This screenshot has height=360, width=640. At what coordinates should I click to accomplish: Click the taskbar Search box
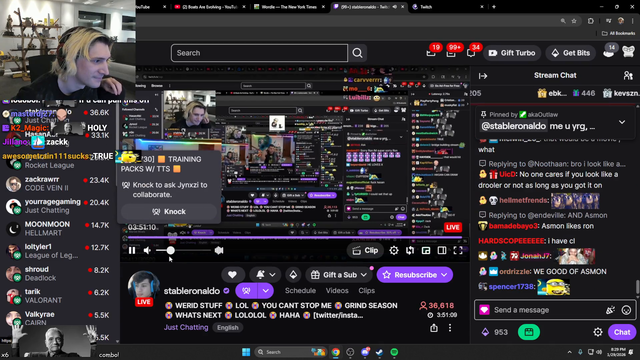290,352
